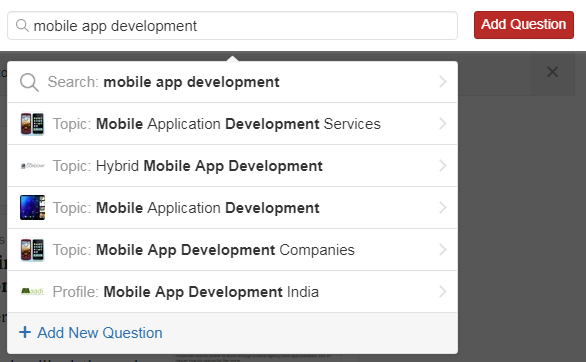Image resolution: width=586 pixels, height=362 pixels.
Task: Click the blue tablet image for Mobile Application Development
Action: [33, 207]
